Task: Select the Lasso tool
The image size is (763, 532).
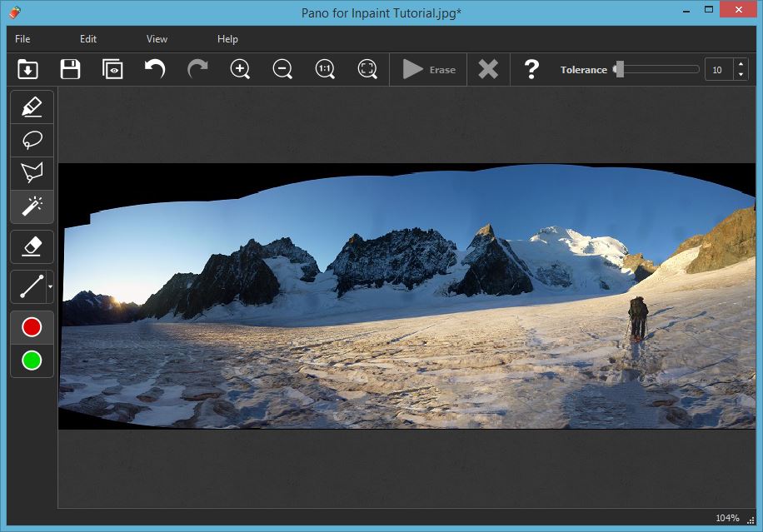Action: tap(32, 140)
